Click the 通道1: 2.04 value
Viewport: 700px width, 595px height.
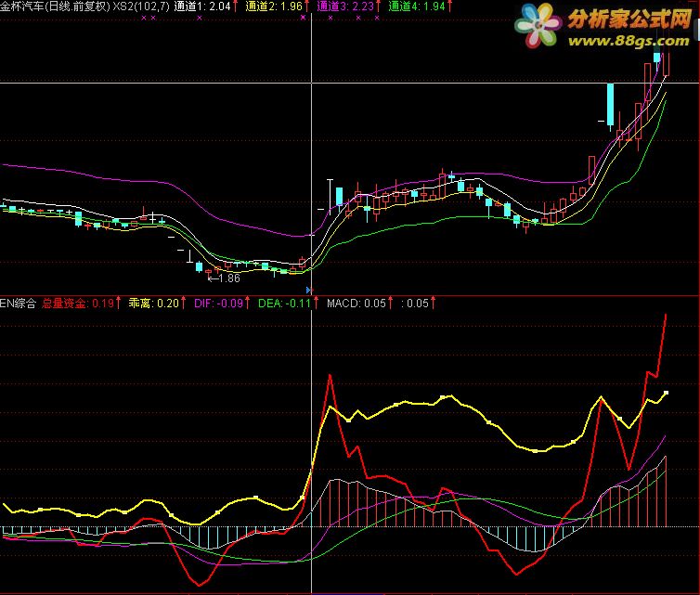(202, 6)
